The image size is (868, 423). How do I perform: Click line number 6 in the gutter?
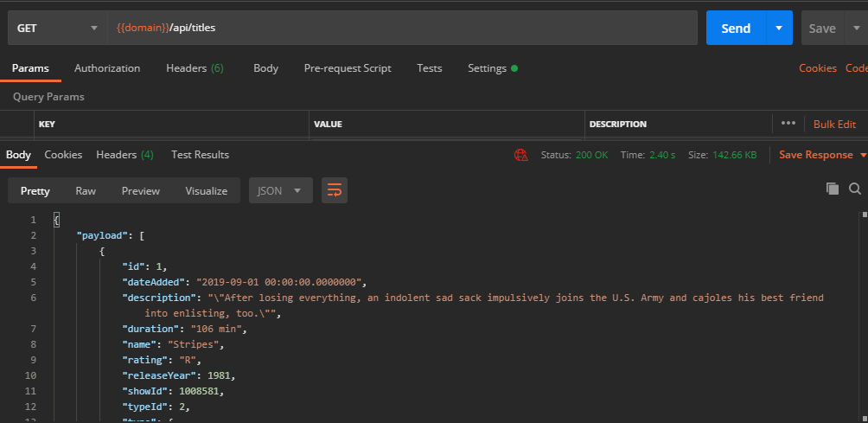tap(33, 298)
